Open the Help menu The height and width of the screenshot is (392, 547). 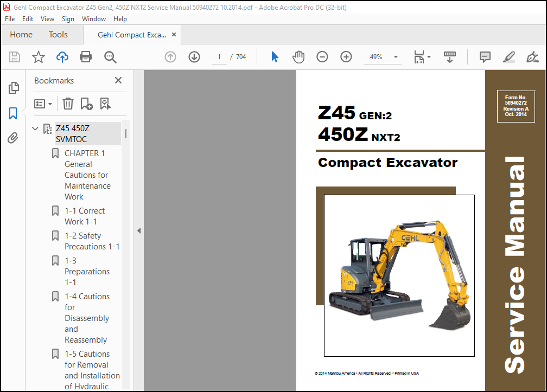120,19
